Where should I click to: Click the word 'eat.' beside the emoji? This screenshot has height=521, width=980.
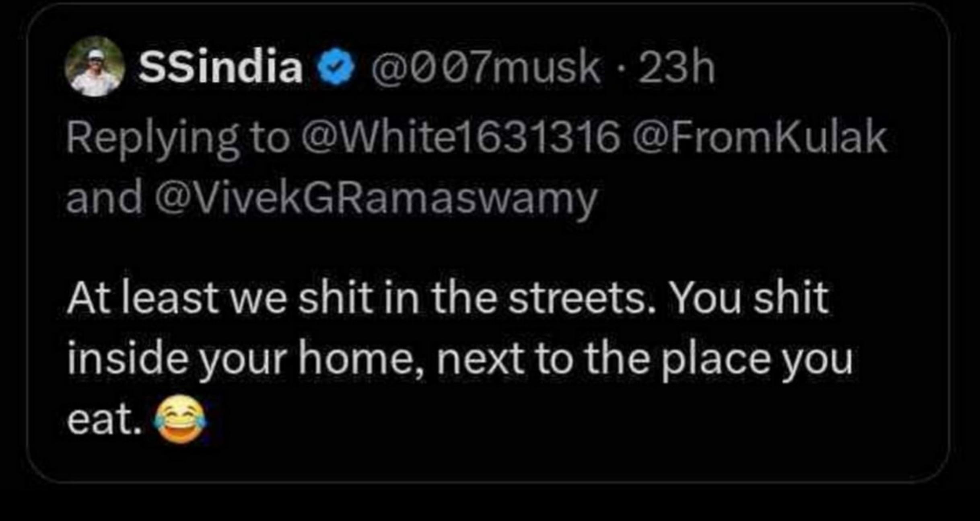(x=104, y=420)
